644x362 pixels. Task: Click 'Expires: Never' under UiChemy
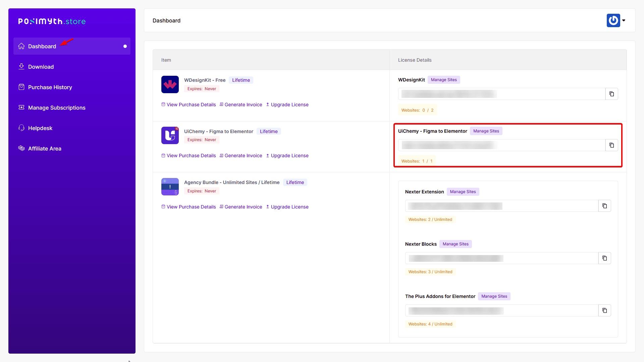[202, 140]
